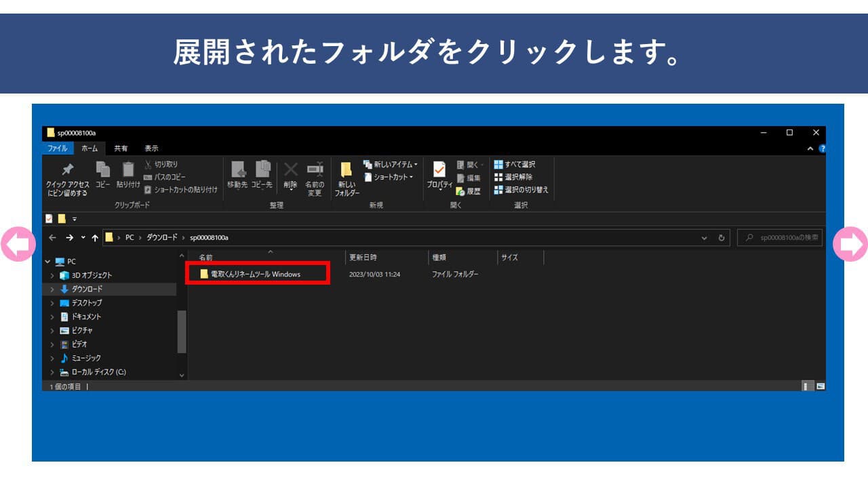Click the 貼り付け clipboard icon
The image size is (868, 488).
point(128,169)
